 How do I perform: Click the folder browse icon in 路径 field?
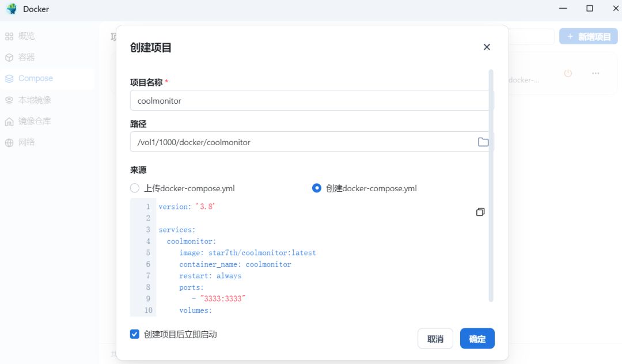click(483, 142)
